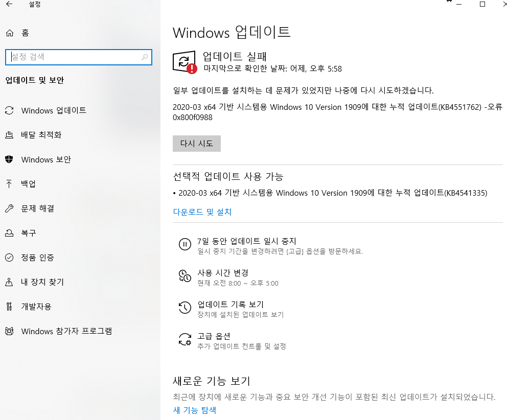Viewport: 507px width, 420px height.
Task: Click the 배달 최적화 icon
Action: [x=9, y=135]
